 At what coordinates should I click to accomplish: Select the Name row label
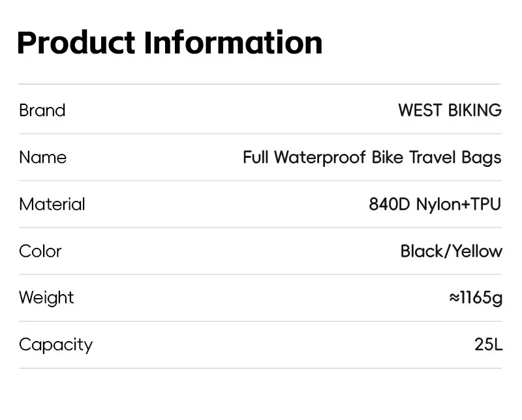[42, 157]
